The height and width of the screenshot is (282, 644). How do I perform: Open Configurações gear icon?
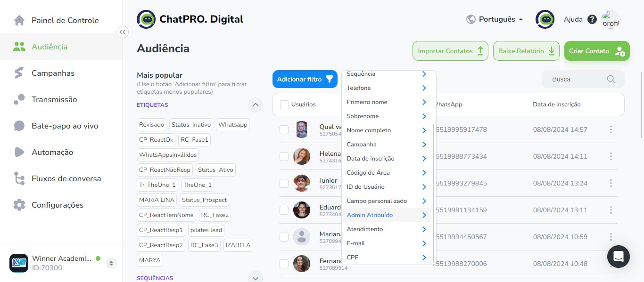19,205
